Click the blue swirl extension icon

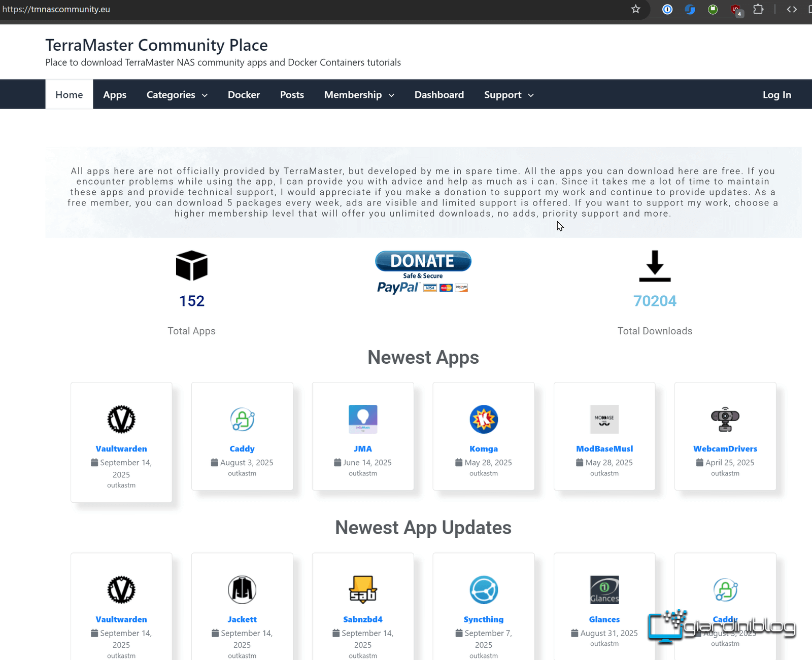[x=690, y=9]
